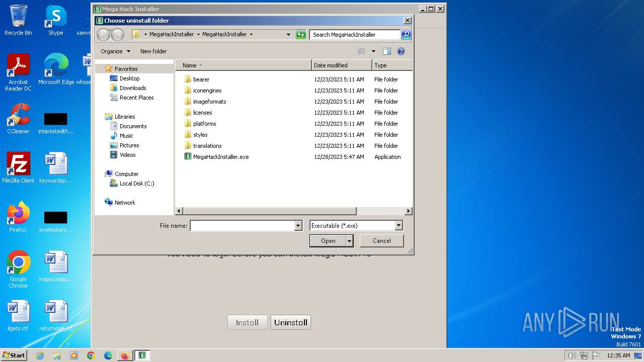Click the Mega Hack Installer taskbar button
The width and height of the screenshot is (644, 362).
tap(142, 355)
